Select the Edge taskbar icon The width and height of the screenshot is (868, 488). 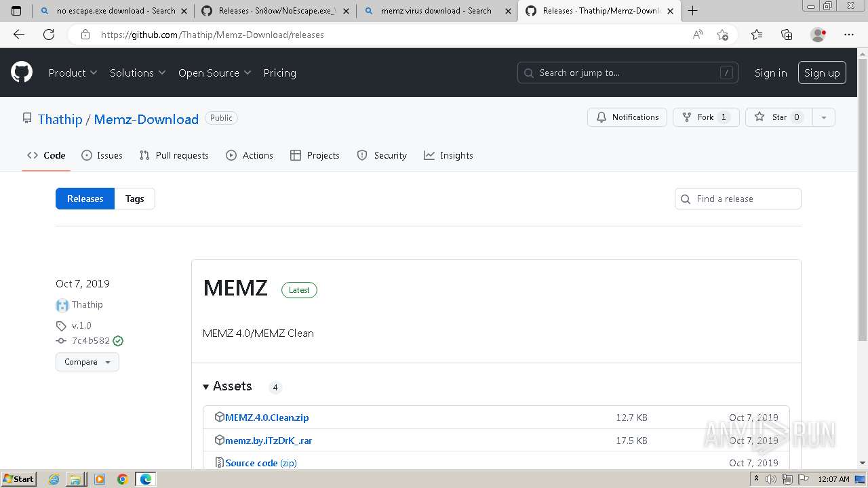click(x=146, y=479)
